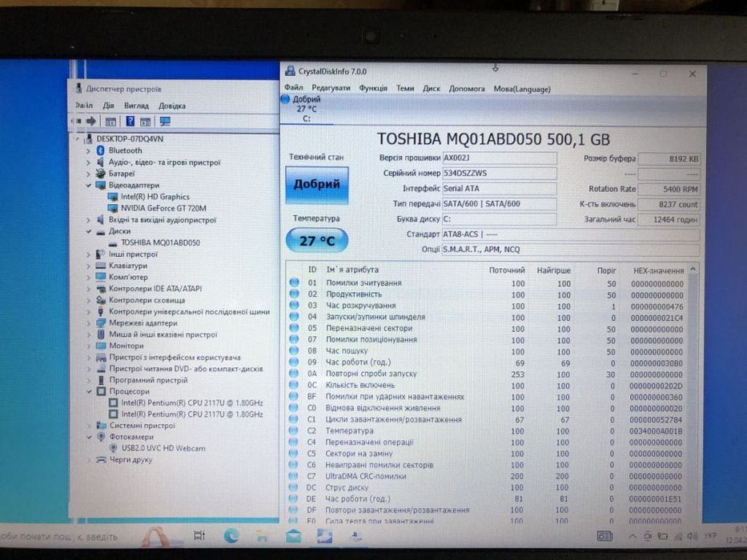Click the status circle for attribute 05 row
This screenshot has height=560, width=747.
[x=295, y=328]
